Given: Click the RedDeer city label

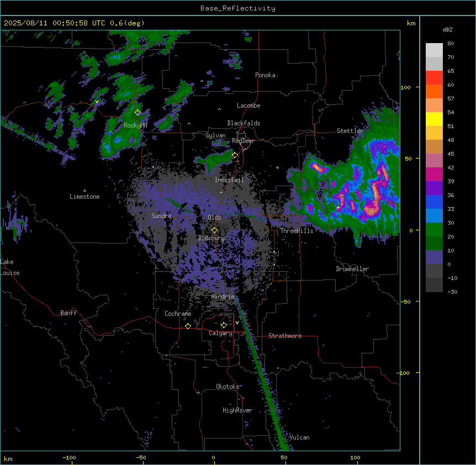Looking at the screenshot, I should (243, 141).
